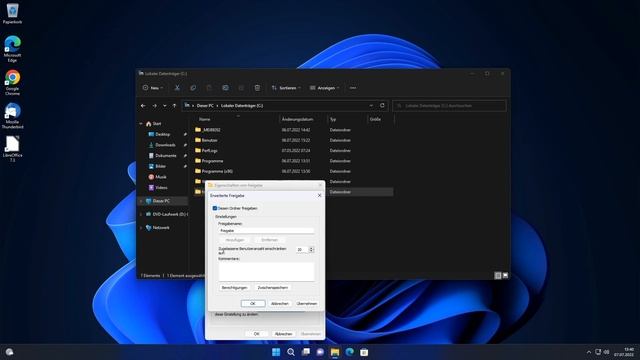Show hidden system tray icons chevron
This screenshot has height=360, width=640.
tap(589, 352)
